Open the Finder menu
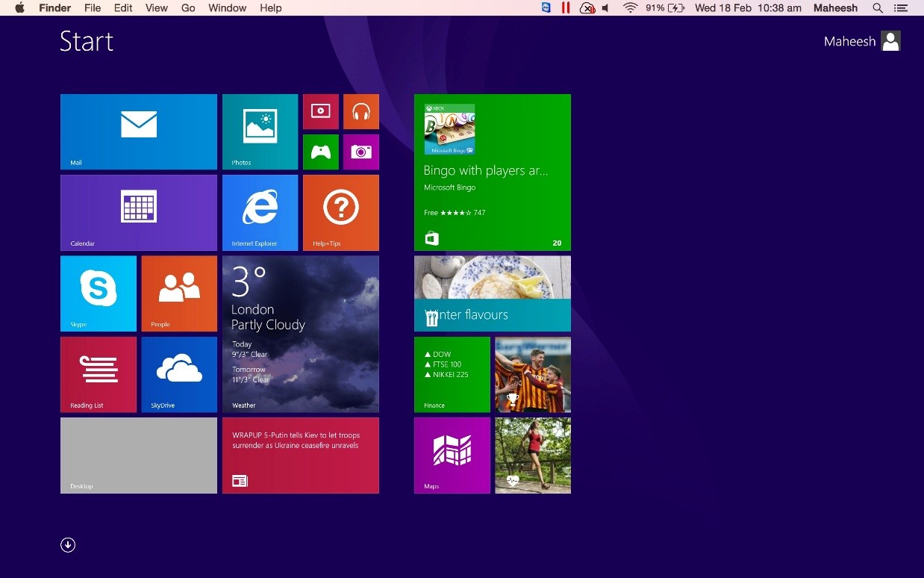This screenshot has height=578, width=924. (55, 8)
